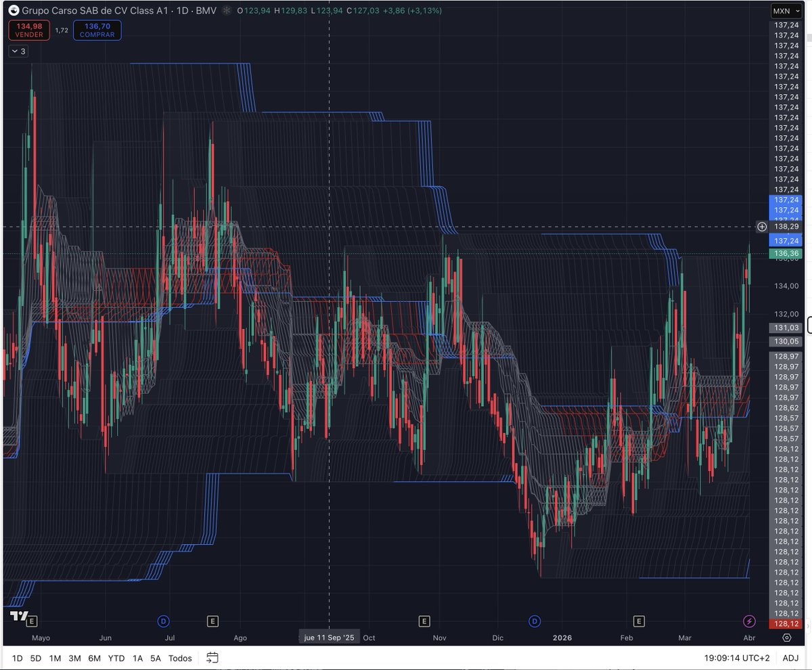Open the timezone menu showing 19:09:14 UTC+2

coord(737,658)
